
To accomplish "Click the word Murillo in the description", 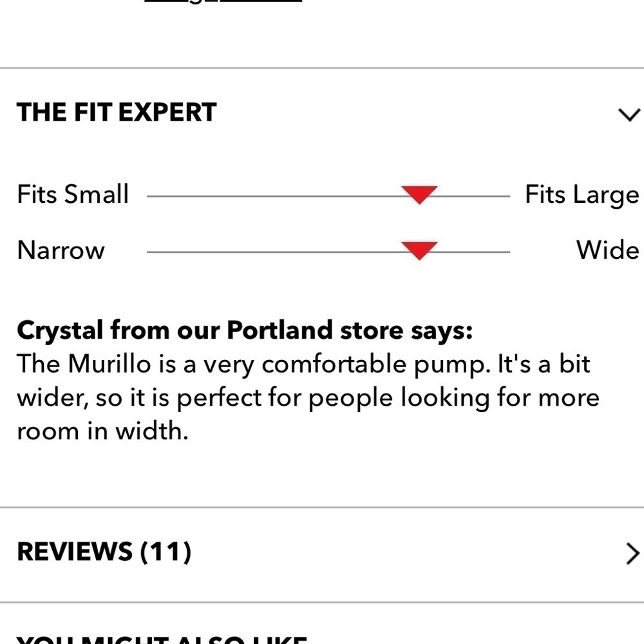I will [x=109, y=365].
